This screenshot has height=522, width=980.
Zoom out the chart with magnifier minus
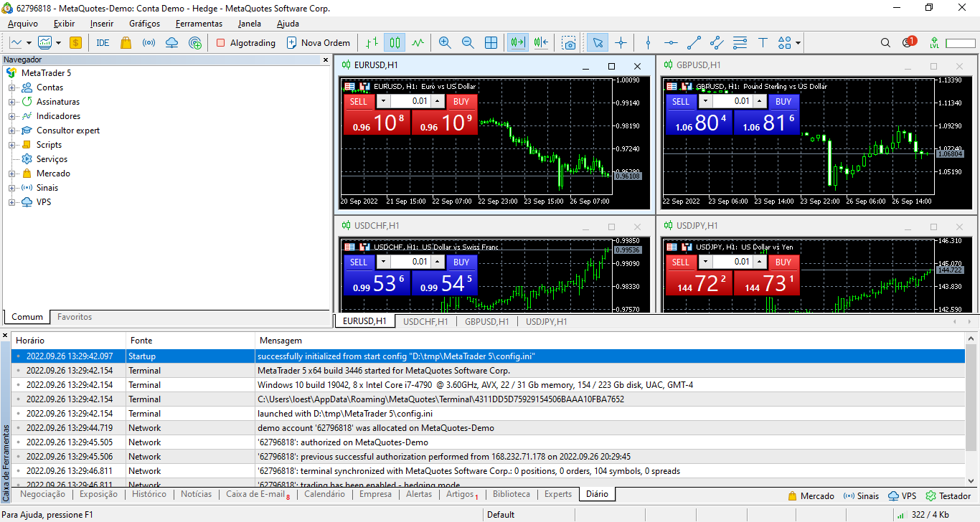(x=468, y=43)
